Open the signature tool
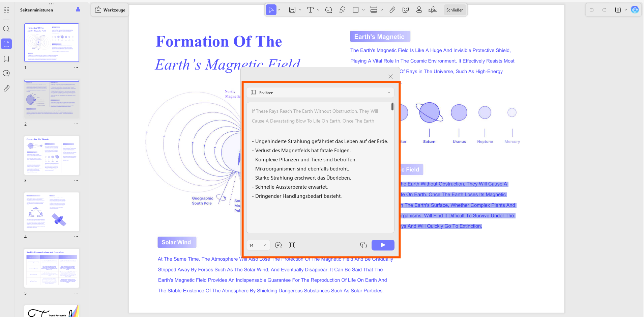This screenshot has height=317, width=644. [433, 10]
